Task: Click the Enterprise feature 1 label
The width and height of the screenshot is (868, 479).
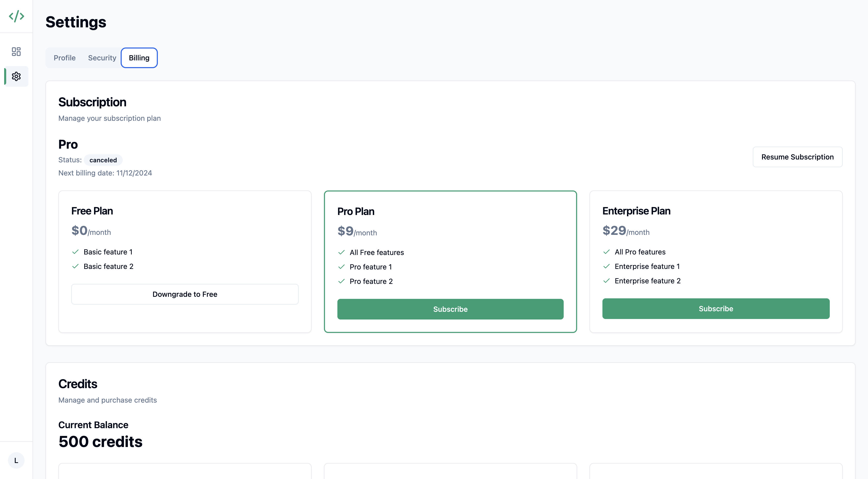Action: click(647, 266)
